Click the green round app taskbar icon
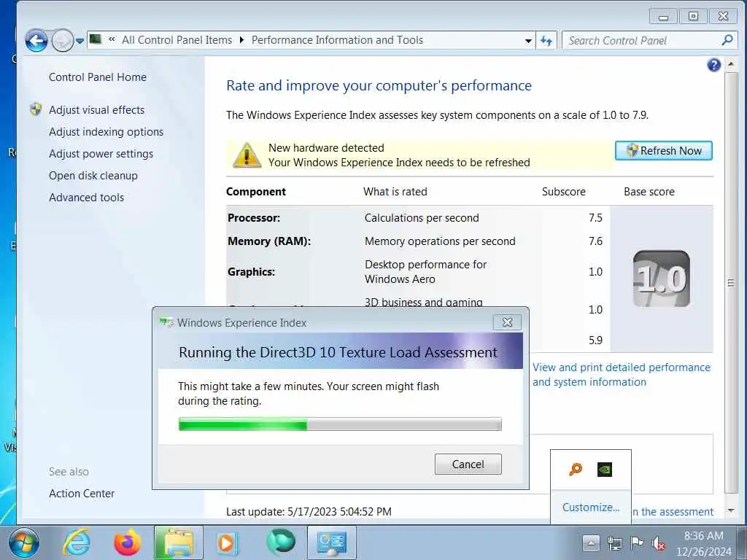The height and width of the screenshot is (560, 747). pos(281,542)
